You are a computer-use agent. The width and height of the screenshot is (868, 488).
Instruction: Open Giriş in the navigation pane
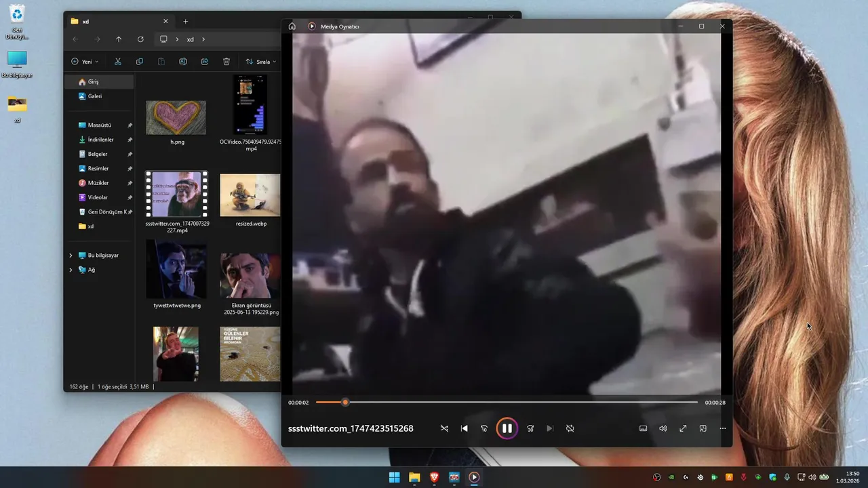(100, 81)
